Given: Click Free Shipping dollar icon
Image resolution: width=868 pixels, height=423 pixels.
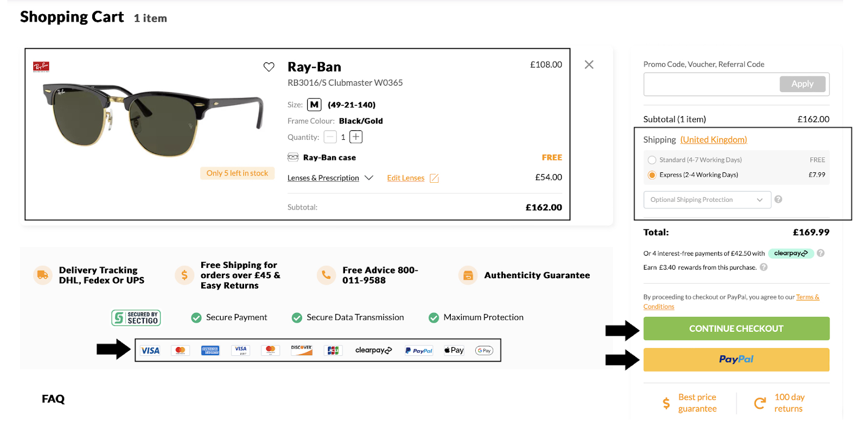Looking at the screenshot, I should click(x=184, y=275).
